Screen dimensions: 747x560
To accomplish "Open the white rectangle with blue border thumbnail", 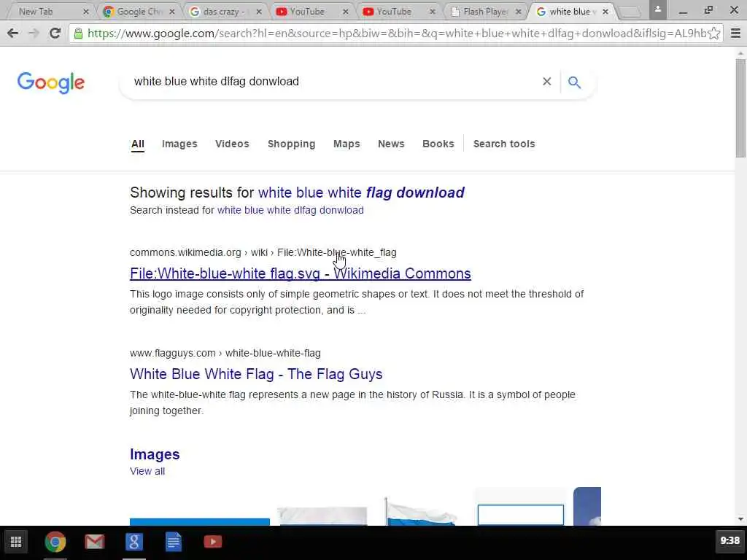I will 521,514.
